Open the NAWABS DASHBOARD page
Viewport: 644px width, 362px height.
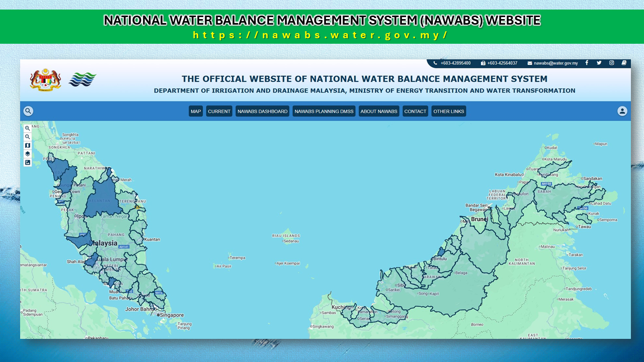click(x=262, y=111)
